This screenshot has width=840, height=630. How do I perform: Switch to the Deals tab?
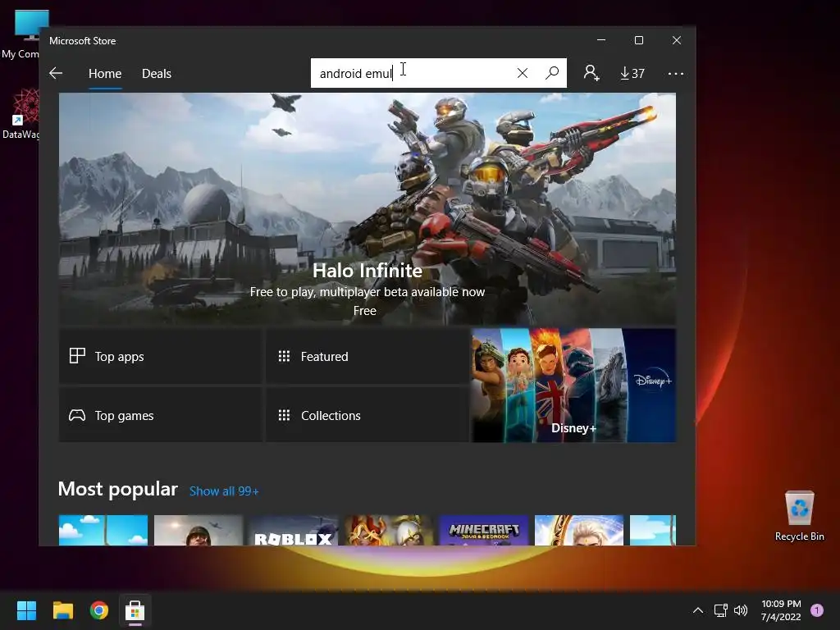point(157,73)
